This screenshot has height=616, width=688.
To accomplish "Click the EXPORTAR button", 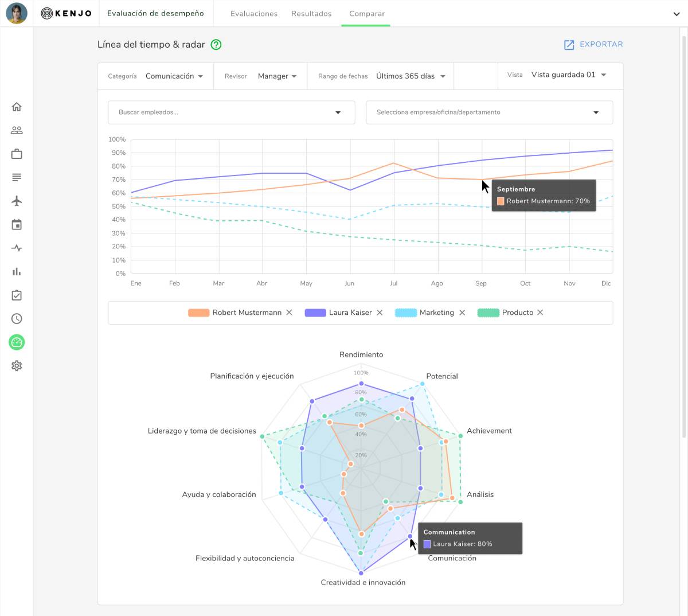I will tap(593, 45).
